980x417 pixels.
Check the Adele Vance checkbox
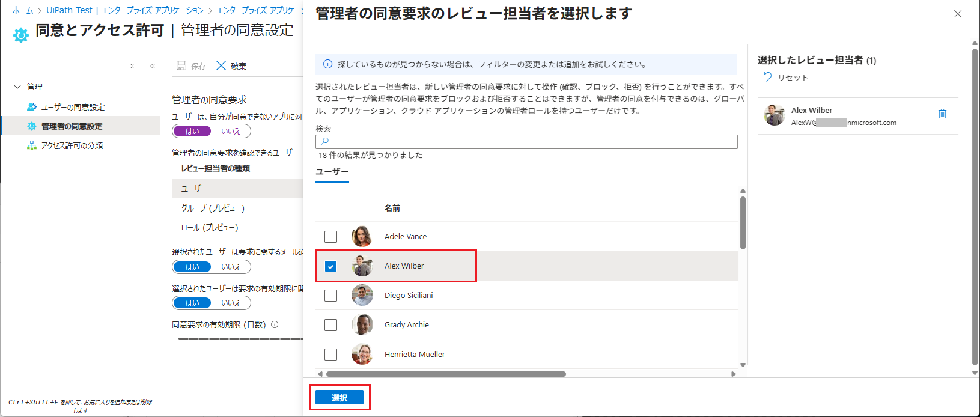pyautogui.click(x=330, y=236)
